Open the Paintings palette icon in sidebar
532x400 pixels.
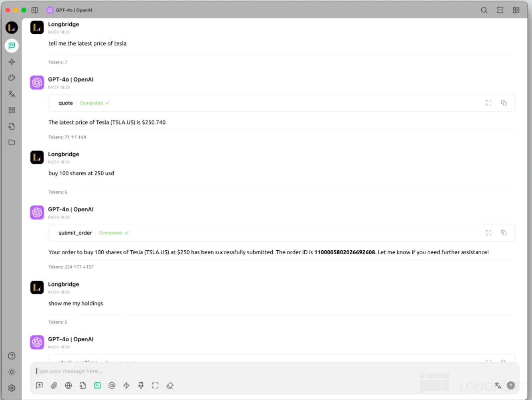pyautogui.click(x=12, y=78)
